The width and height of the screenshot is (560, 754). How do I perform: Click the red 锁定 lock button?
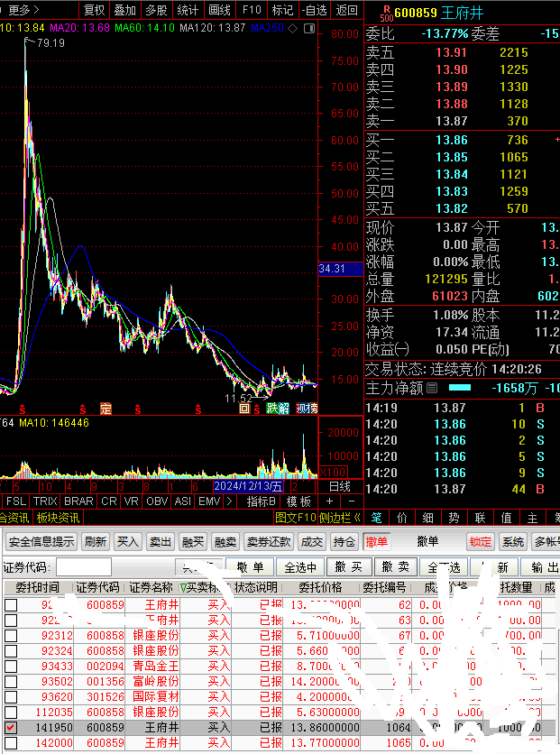pyautogui.click(x=481, y=542)
